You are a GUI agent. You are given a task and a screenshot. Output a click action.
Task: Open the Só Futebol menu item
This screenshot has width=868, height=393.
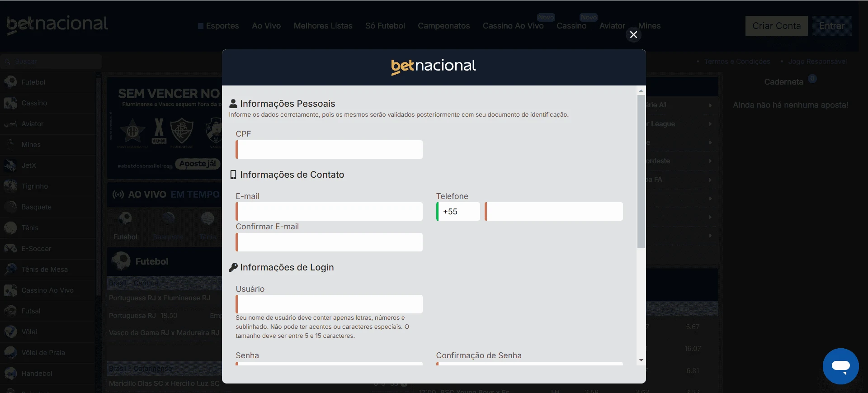point(385,26)
